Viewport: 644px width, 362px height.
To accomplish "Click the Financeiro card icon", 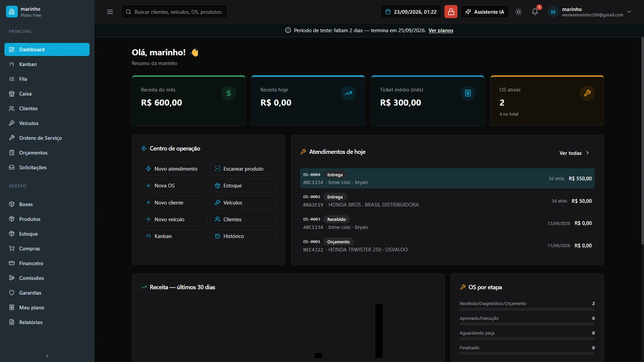I will pos(12,263).
